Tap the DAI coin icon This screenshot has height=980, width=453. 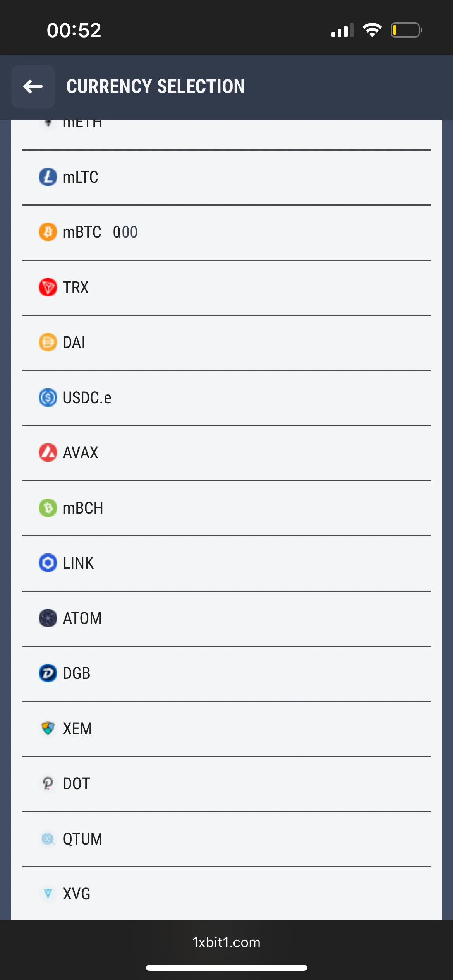pyautogui.click(x=48, y=343)
